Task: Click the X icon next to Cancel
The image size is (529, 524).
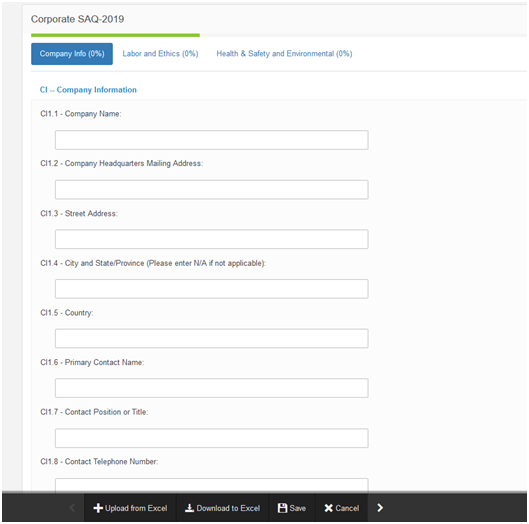Action: [328, 508]
